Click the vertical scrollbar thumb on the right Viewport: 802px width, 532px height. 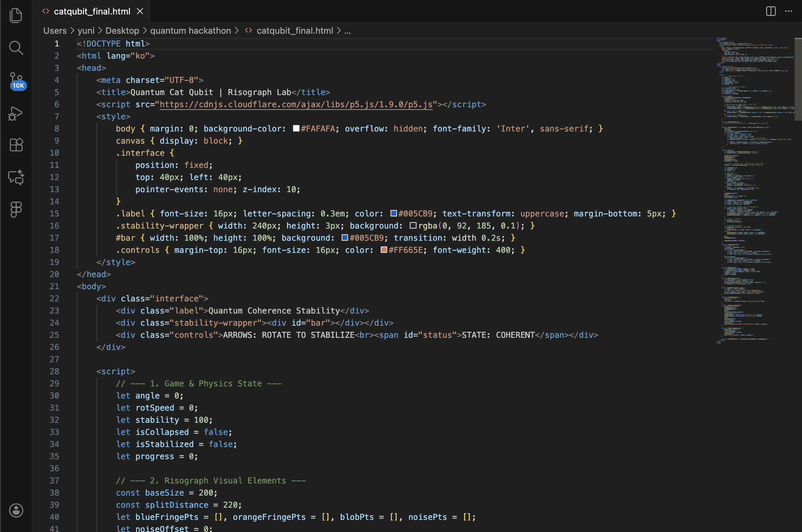(798, 80)
